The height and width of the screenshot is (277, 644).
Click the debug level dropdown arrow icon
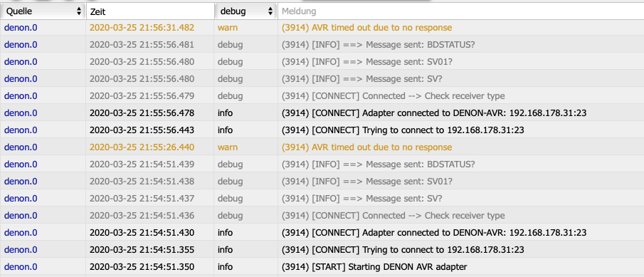270,11
